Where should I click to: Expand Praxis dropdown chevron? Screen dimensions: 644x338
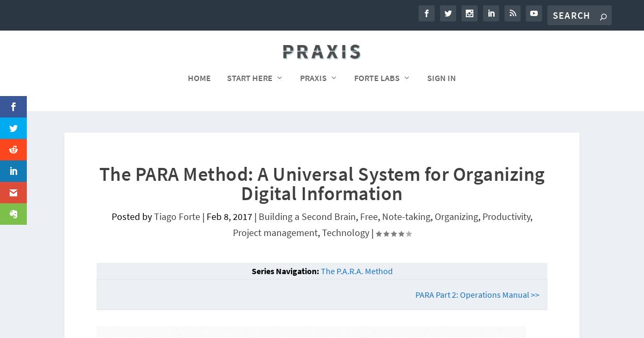[334, 78]
